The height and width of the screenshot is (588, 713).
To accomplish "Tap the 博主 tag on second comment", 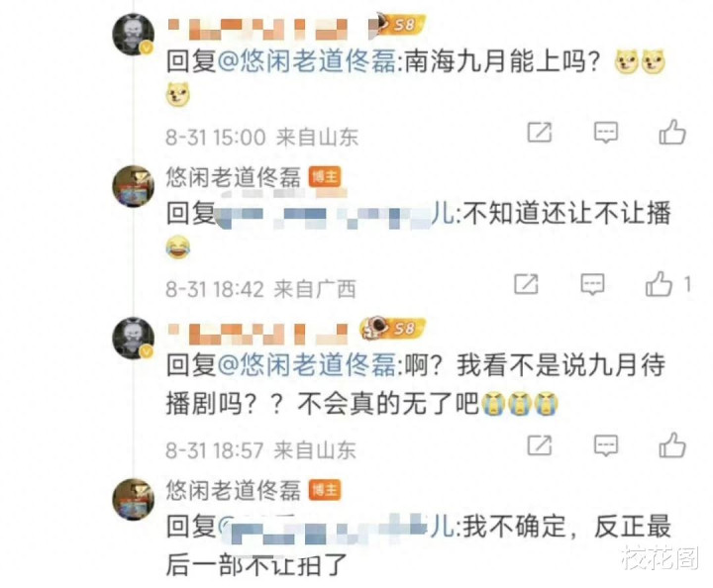I will click(x=325, y=177).
